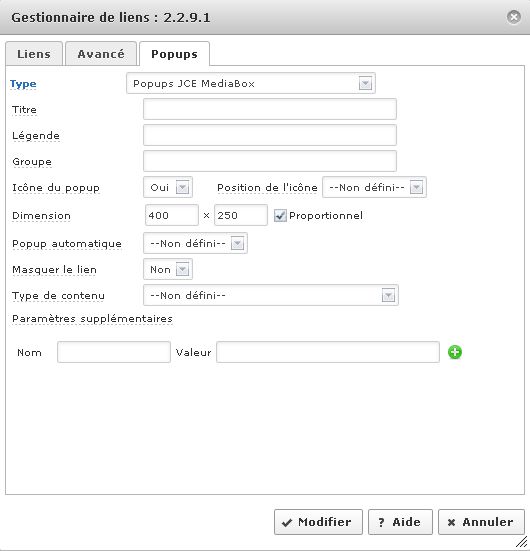
Task: Switch to the Avancé tab
Action: click(x=101, y=54)
